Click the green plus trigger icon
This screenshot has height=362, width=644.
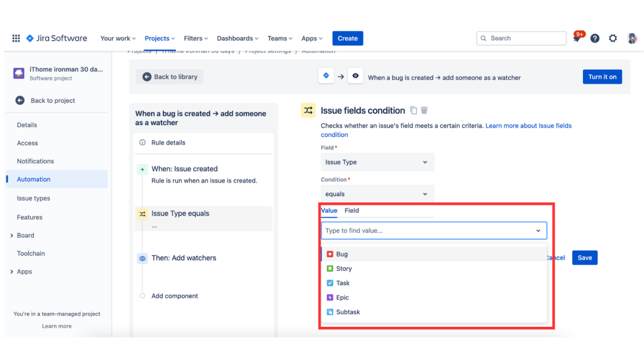(x=142, y=169)
